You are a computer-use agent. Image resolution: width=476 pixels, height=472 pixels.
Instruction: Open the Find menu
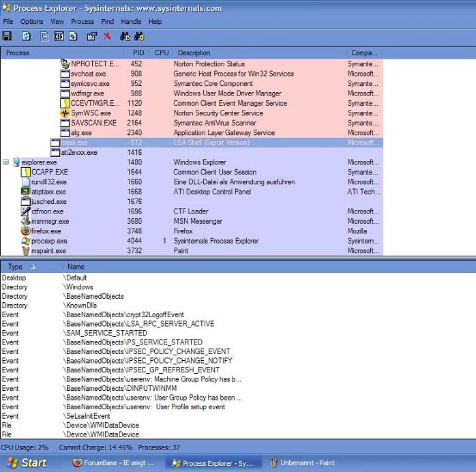[x=108, y=22]
